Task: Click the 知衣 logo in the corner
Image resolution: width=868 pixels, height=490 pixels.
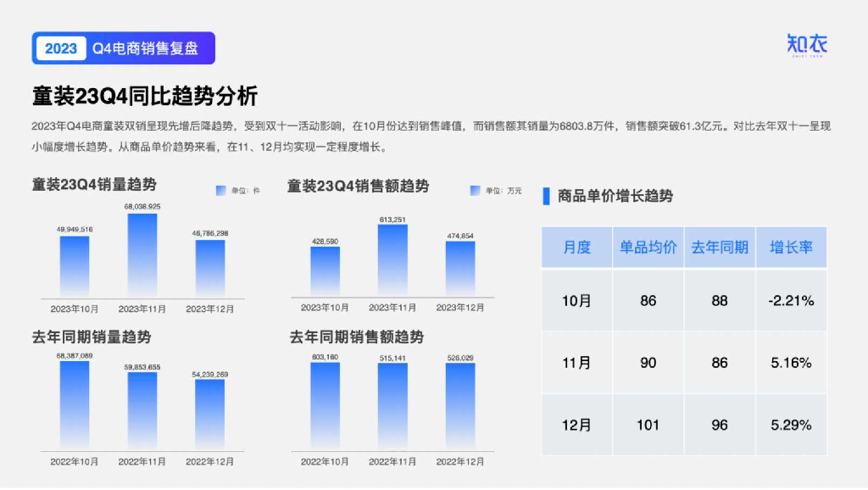Action: pos(807,45)
